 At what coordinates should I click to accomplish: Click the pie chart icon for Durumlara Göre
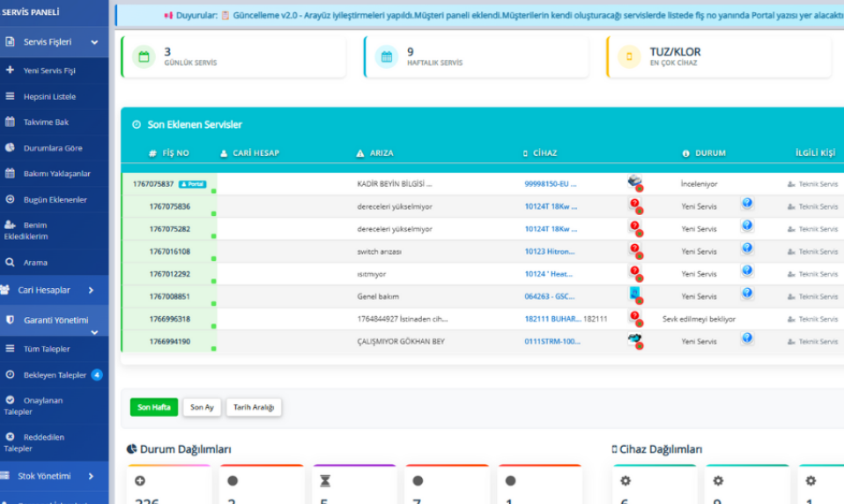[10, 148]
